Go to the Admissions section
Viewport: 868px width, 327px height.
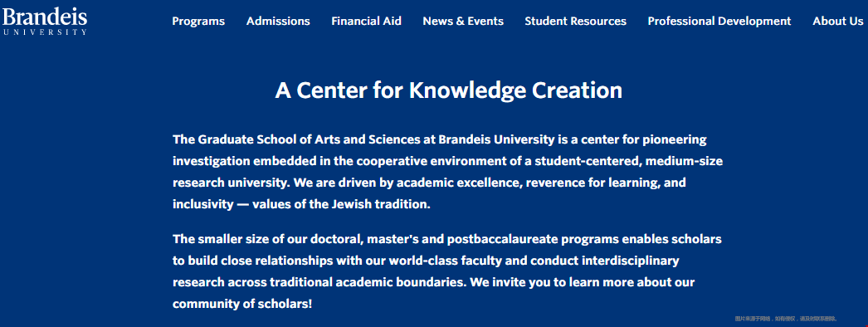[x=278, y=21]
